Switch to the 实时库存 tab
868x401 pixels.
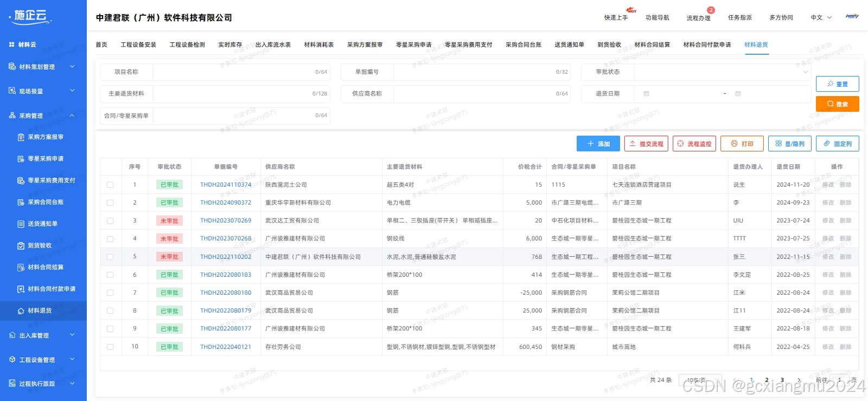230,44
